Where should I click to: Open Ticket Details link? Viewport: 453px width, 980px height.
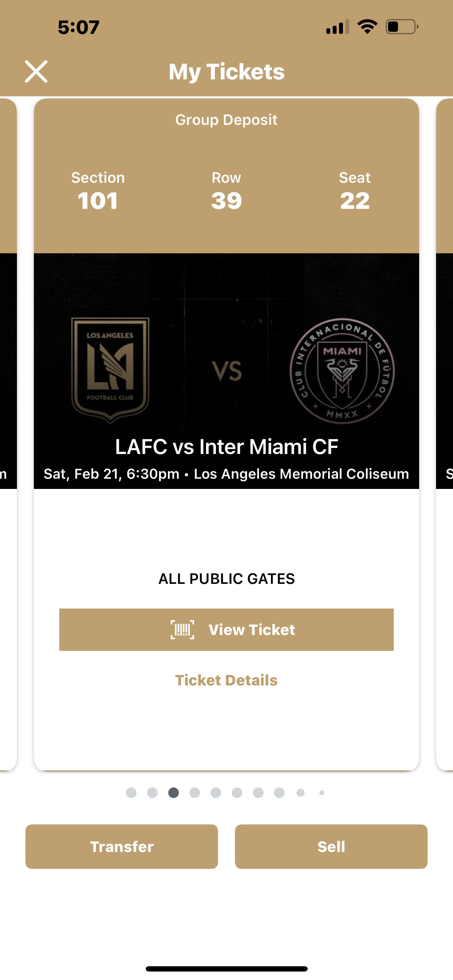point(226,680)
